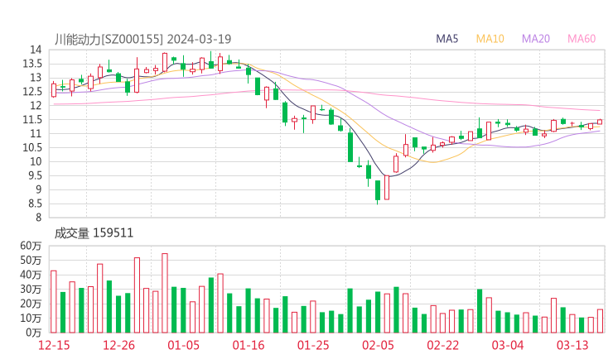Click the 13.5 price axis value
Viewport: 613px width, 364px height.
[32, 64]
